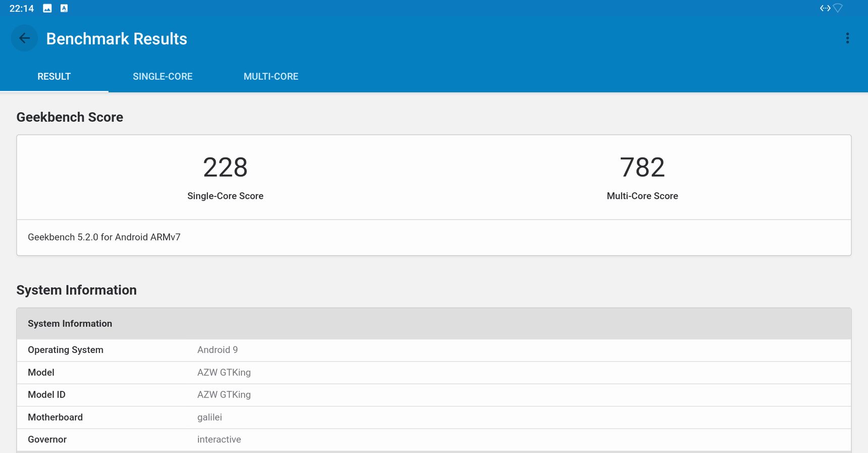Go back using the arrow button
Image resolution: width=868 pixels, height=453 pixels.
pyautogui.click(x=24, y=38)
